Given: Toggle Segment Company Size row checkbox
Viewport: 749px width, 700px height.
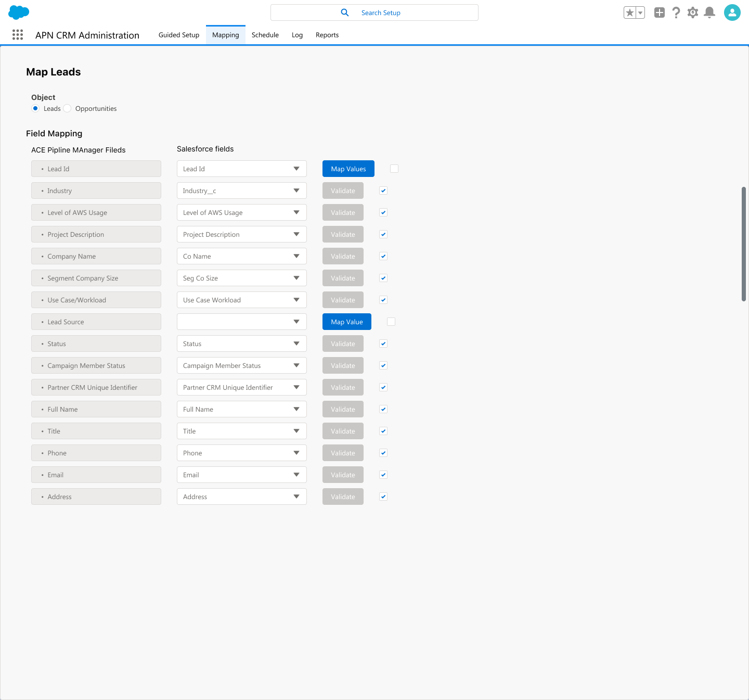Looking at the screenshot, I should coord(383,278).
